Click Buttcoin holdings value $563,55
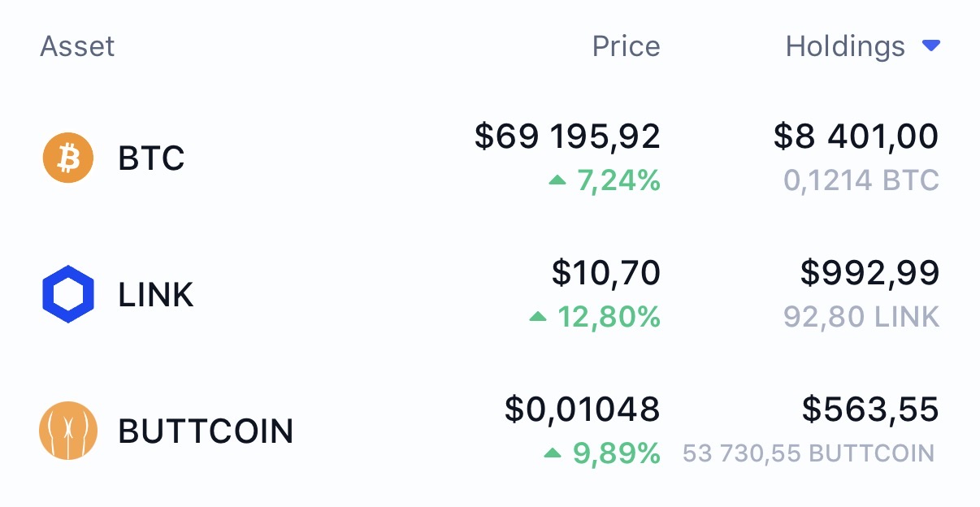The height and width of the screenshot is (507, 980). (x=870, y=409)
